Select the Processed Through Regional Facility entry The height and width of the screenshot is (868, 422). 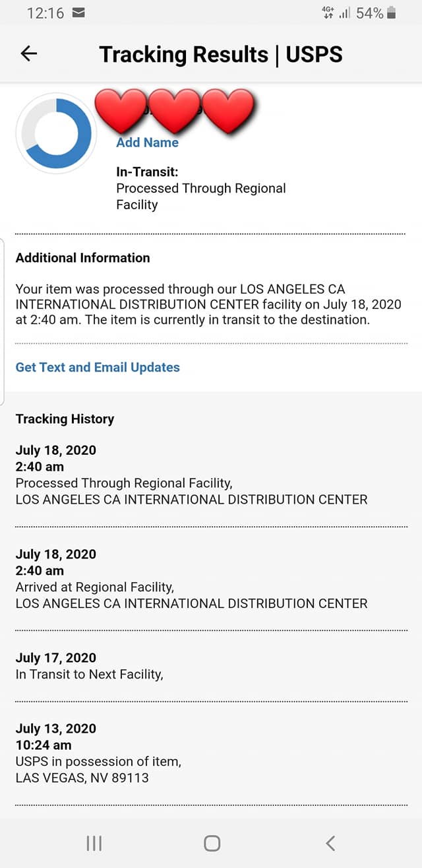(211, 475)
